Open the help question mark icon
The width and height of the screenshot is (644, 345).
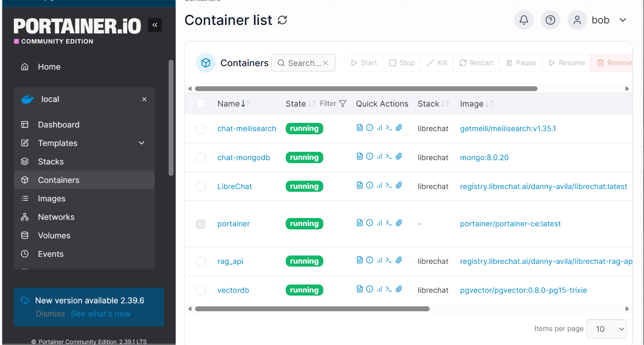pyautogui.click(x=550, y=20)
